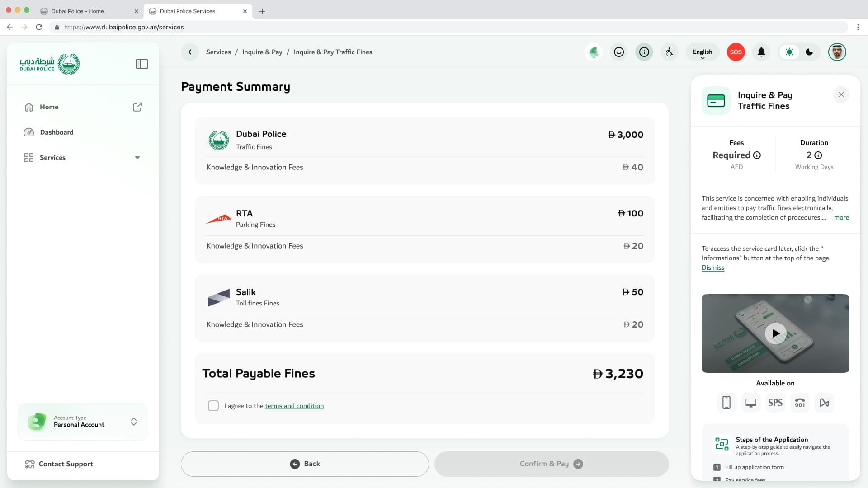Show Fees Required info icon
Viewport: 868px width, 488px height.
click(x=757, y=155)
